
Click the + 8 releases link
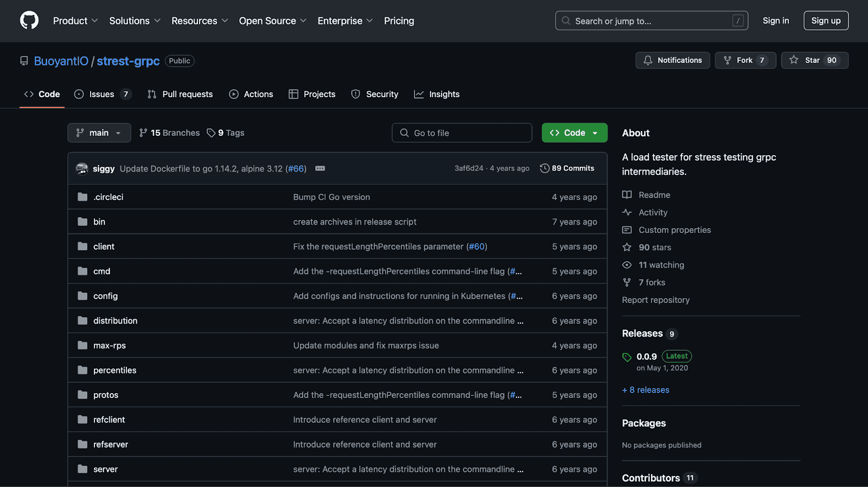646,390
